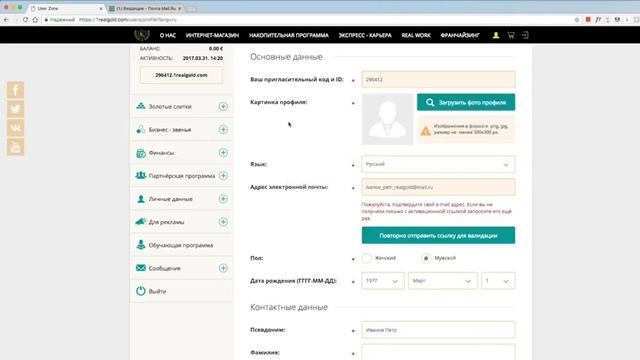Click the Обучающая программа icon
The image size is (640, 360).
pyautogui.click(x=141, y=245)
